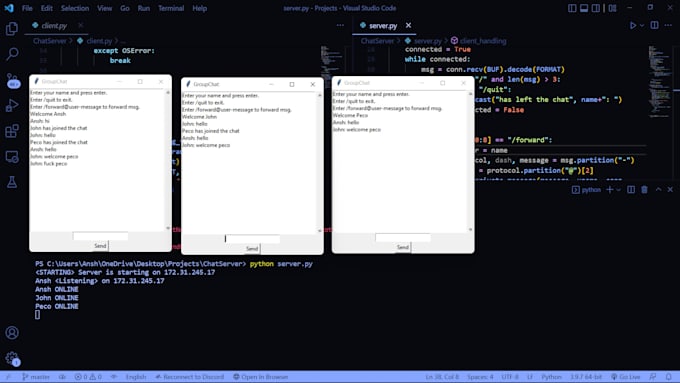Click Send in Peco's GroupChat window
This screenshot has height=383, width=680.
403,247
